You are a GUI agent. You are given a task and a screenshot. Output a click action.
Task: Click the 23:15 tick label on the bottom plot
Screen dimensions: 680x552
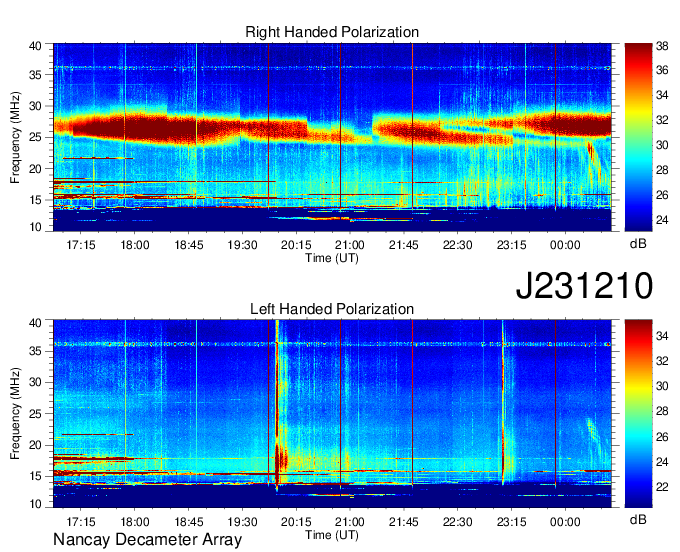511,521
